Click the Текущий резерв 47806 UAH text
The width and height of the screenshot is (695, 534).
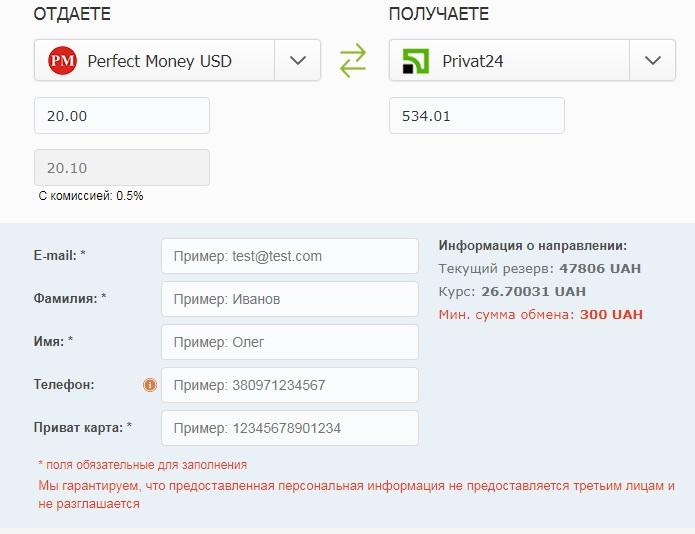(539, 269)
